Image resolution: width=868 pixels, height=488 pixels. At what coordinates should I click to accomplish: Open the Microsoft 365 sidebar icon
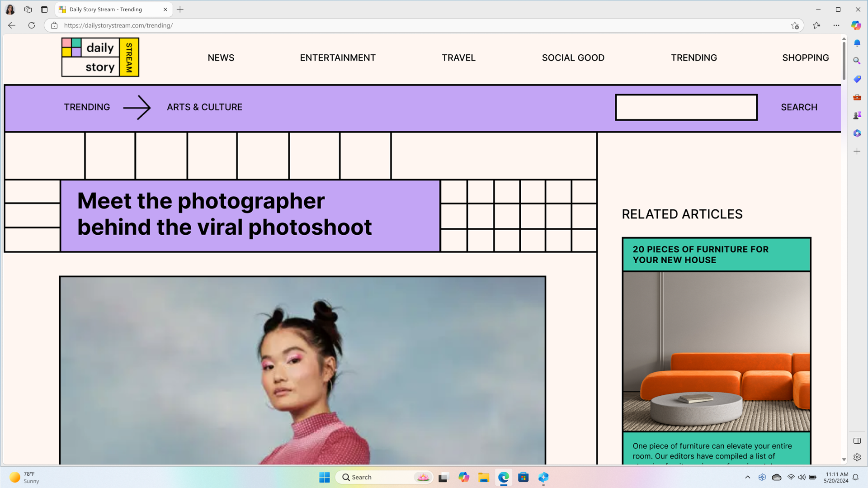[x=857, y=133]
